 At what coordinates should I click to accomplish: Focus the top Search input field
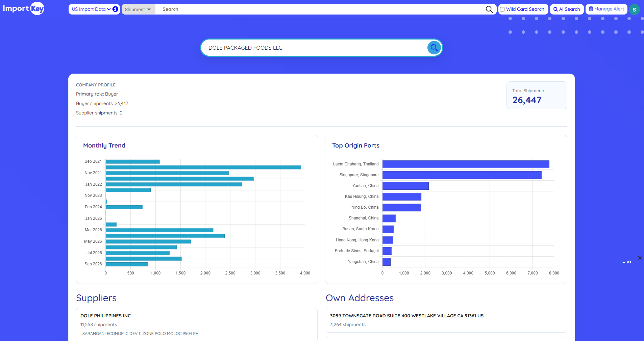(x=320, y=9)
